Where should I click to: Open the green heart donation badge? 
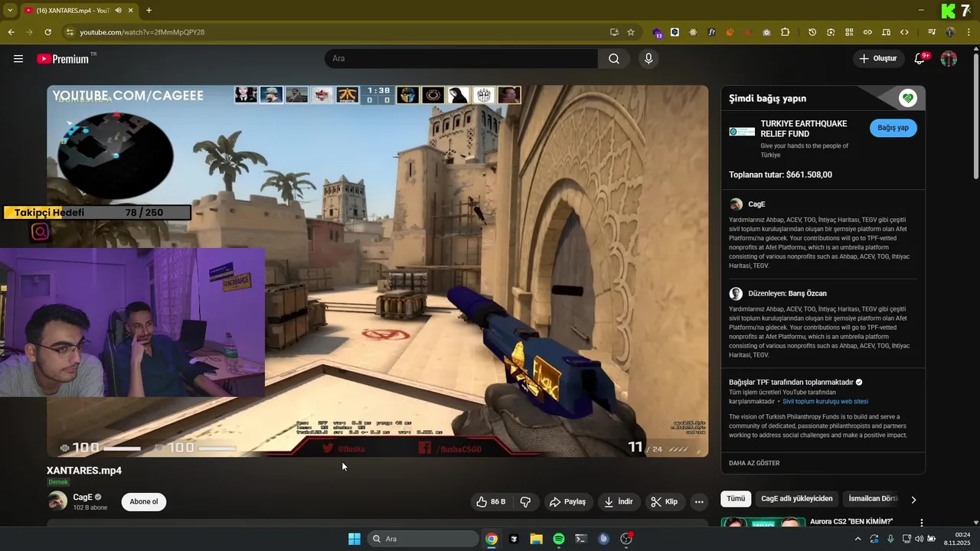point(908,98)
